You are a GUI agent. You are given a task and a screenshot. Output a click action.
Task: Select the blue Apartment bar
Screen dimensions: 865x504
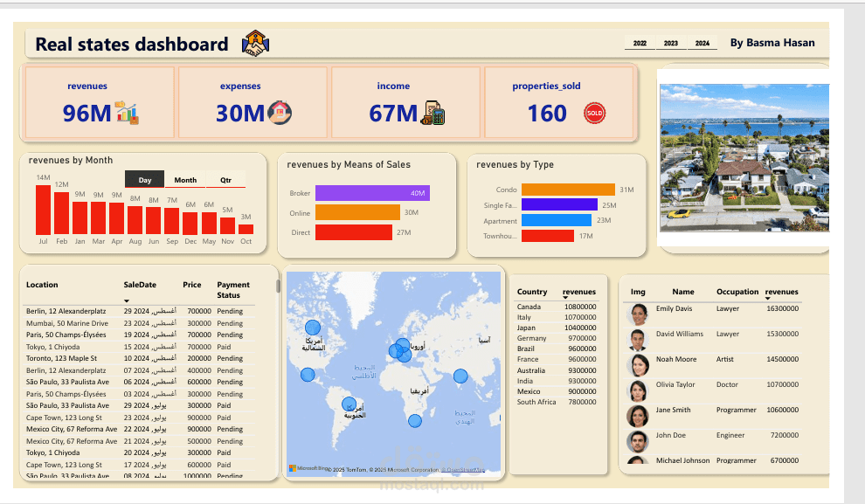[x=556, y=220]
